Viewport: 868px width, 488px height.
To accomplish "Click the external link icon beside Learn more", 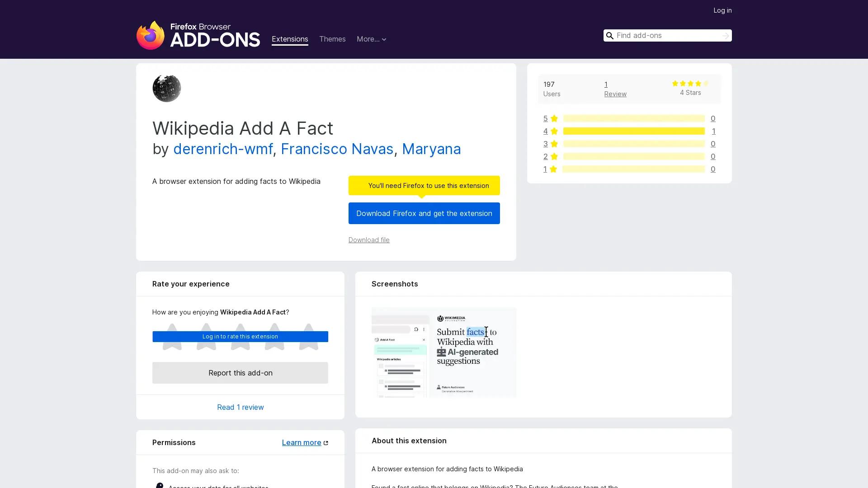I will point(325,442).
